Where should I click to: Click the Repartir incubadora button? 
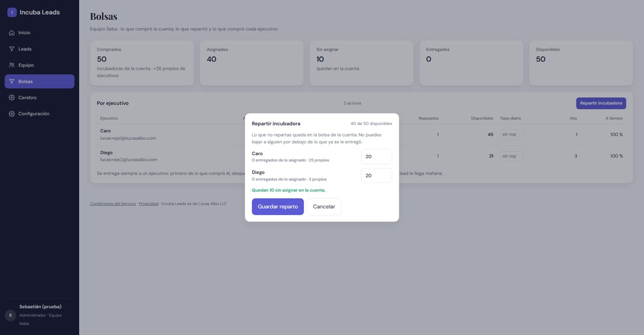601,103
